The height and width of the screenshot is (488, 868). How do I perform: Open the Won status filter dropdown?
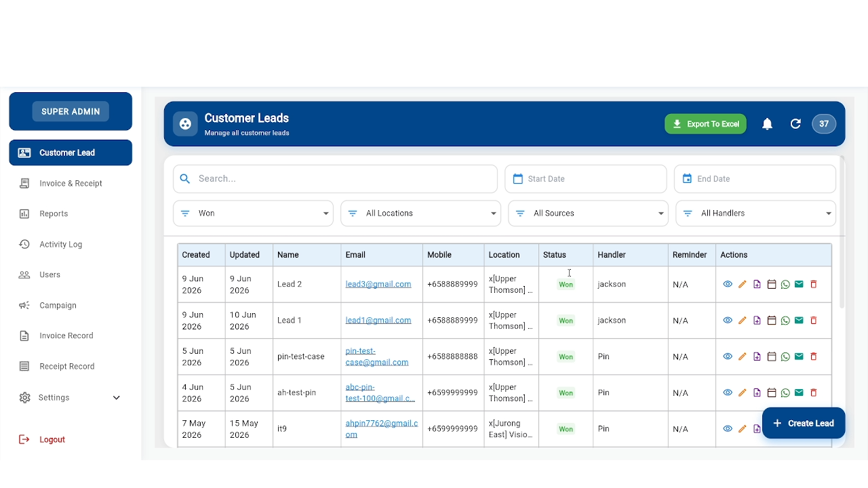[253, 213]
